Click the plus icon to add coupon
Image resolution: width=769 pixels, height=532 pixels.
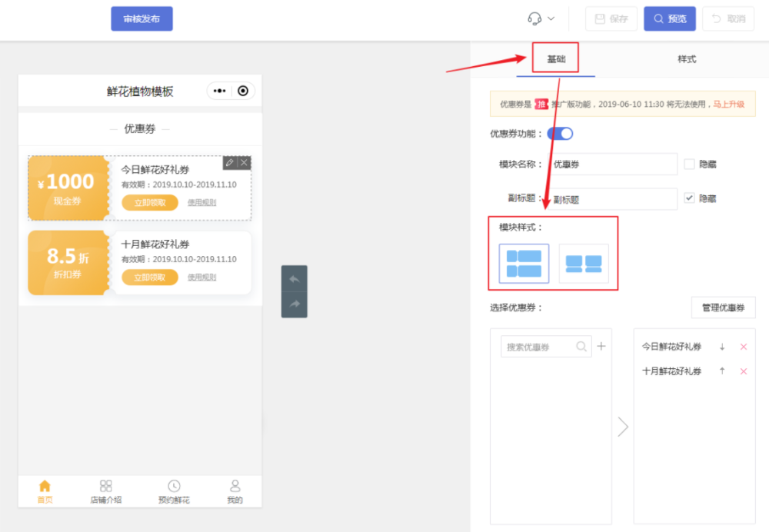point(601,347)
